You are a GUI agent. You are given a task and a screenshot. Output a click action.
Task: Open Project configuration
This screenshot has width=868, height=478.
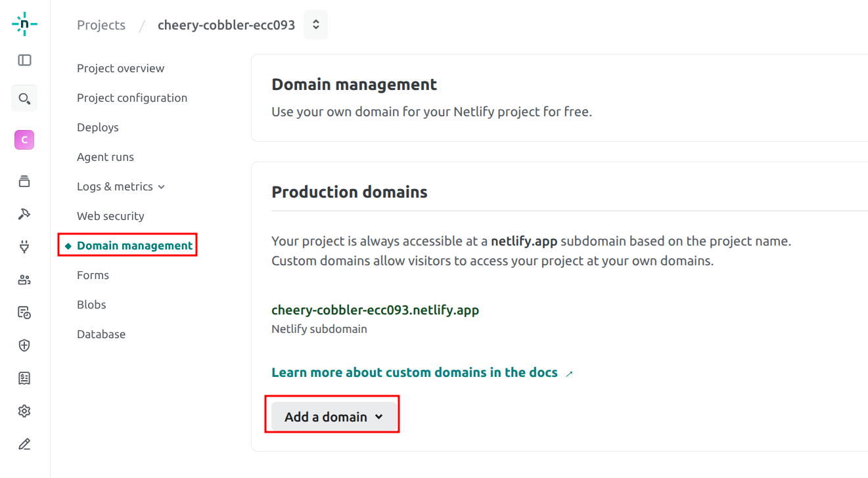pos(132,98)
